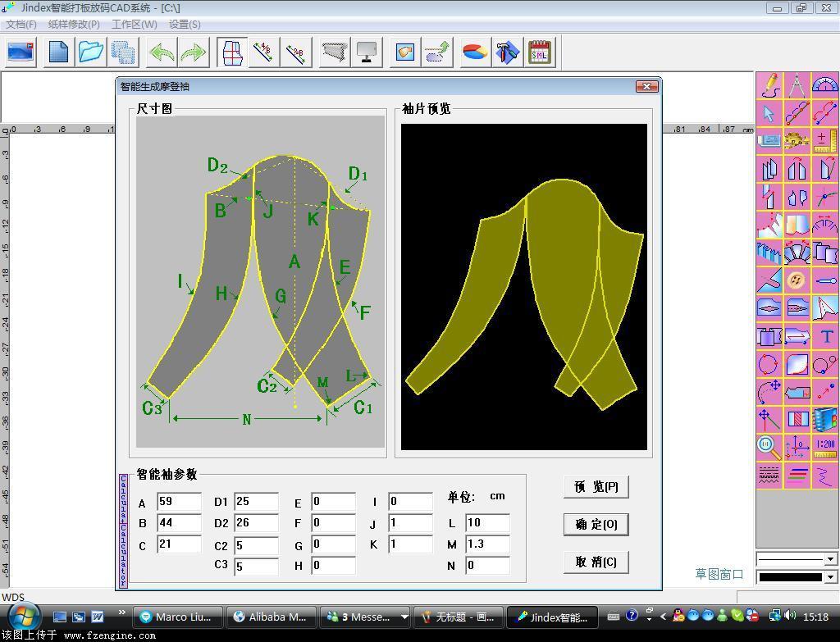Click the green Redo arrow
Viewport: 840px width, 642px height.
coord(193,52)
